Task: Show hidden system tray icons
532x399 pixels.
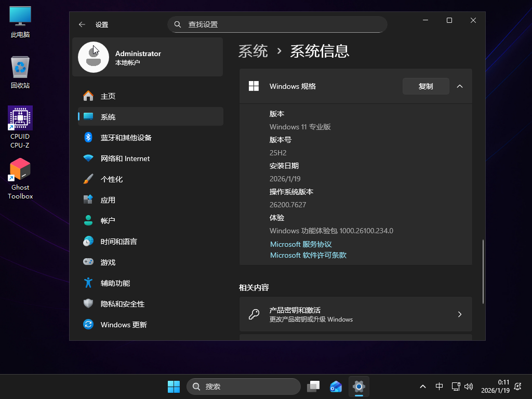Action: click(x=423, y=387)
